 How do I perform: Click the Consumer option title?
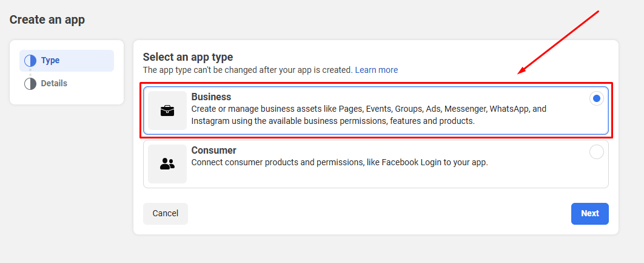click(213, 150)
